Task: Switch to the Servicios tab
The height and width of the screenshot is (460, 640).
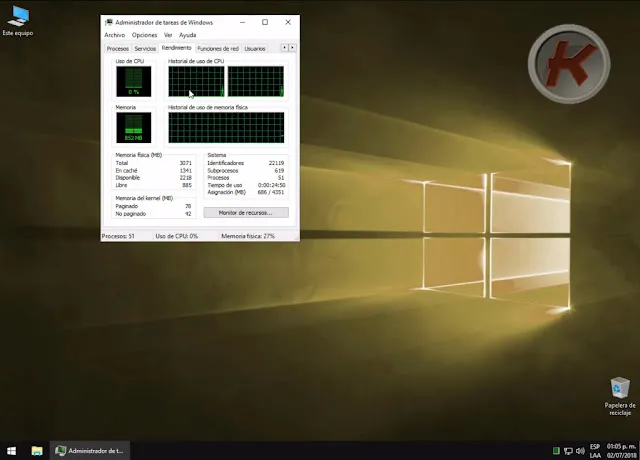Action: coord(145,49)
